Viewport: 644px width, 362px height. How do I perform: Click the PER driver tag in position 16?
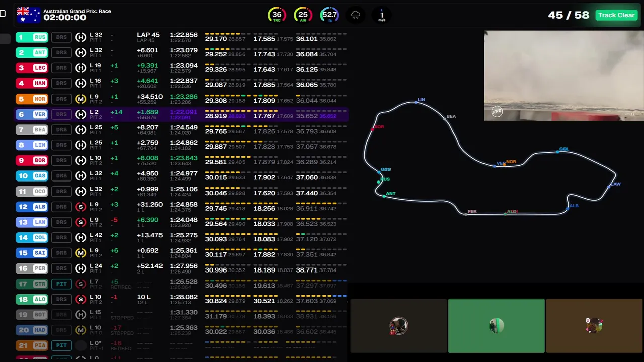pyautogui.click(x=32, y=268)
